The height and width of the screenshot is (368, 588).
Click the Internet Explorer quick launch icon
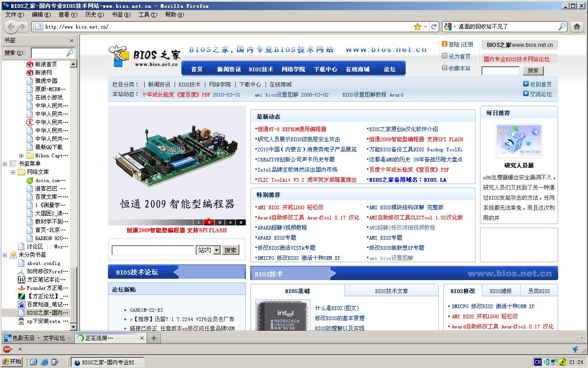click(45, 362)
